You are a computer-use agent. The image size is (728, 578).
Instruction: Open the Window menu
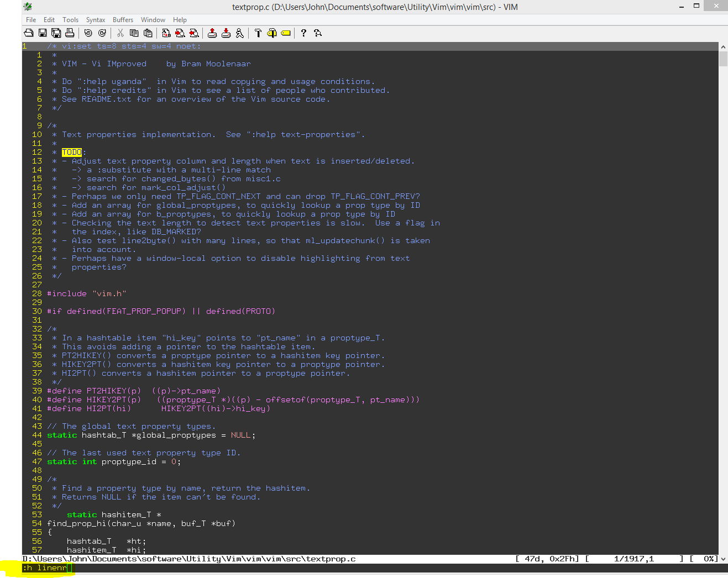point(153,19)
